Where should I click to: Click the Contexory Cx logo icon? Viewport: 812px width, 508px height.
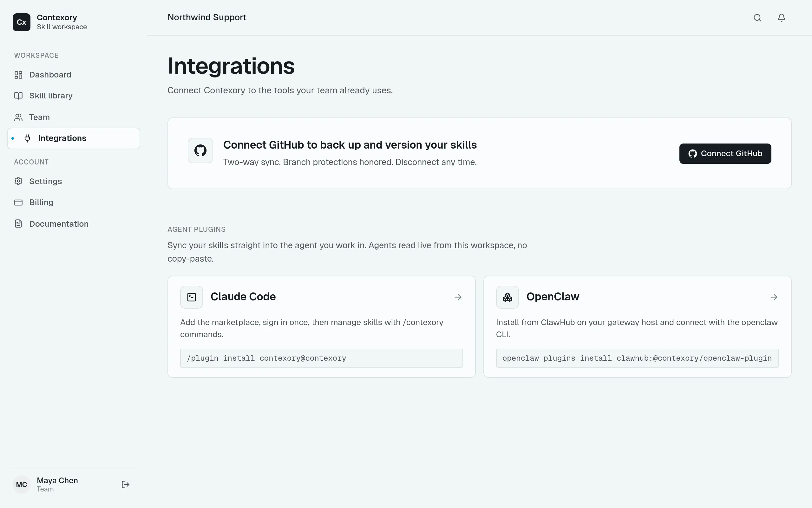point(22,22)
